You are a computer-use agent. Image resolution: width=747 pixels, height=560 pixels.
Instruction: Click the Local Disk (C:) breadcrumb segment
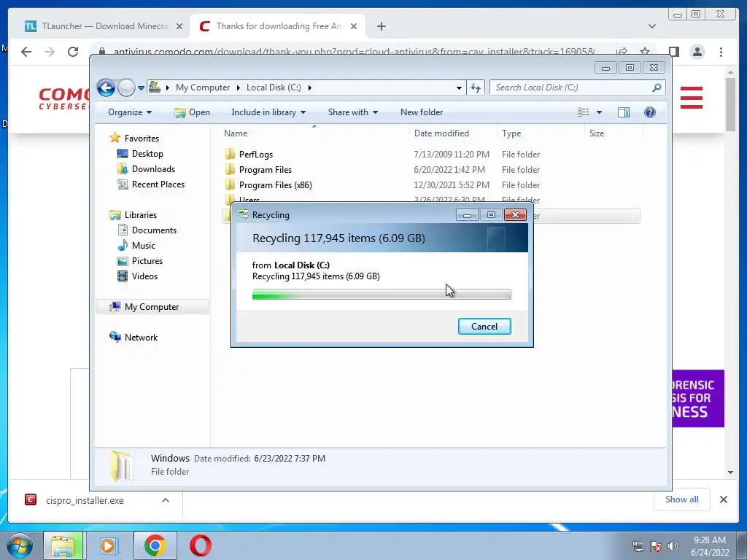(274, 87)
